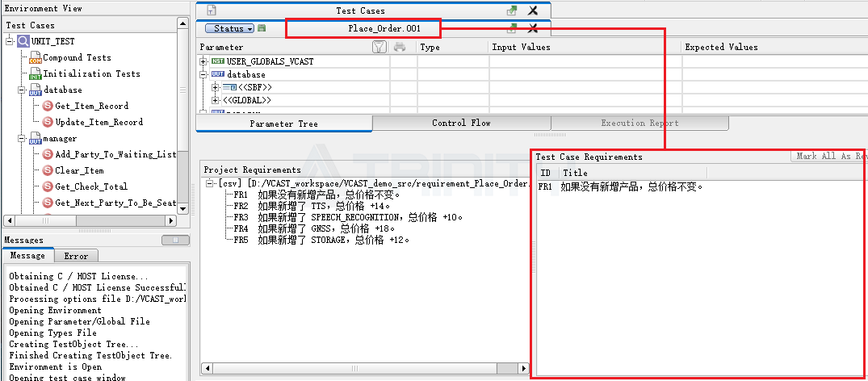Image resolution: width=868 pixels, height=381 pixels.
Task: Click the UNIT_TEST environment icon
Action: 23,41
